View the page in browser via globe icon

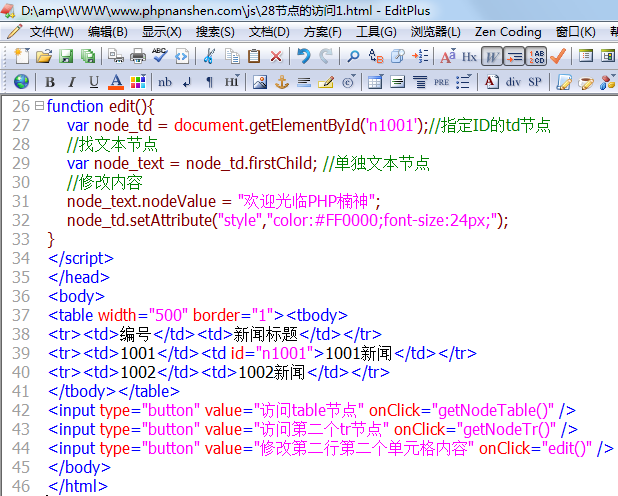pyautogui.click(x=21, y=82)
